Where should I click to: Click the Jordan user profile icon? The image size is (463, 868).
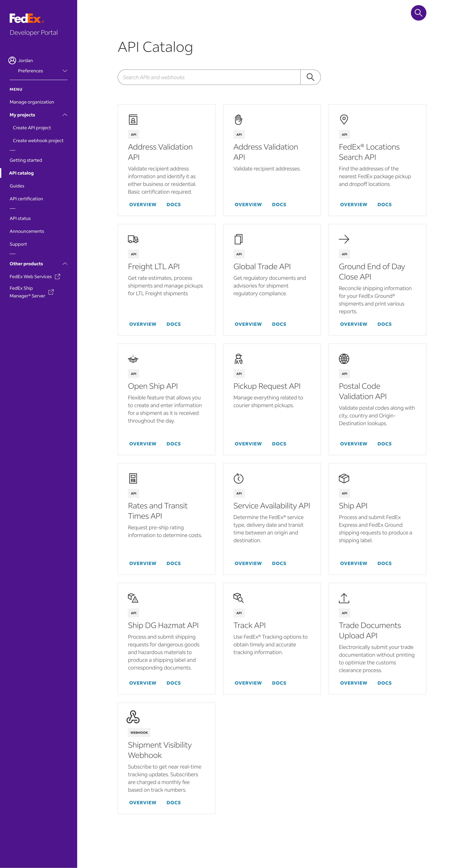(12, 60)
